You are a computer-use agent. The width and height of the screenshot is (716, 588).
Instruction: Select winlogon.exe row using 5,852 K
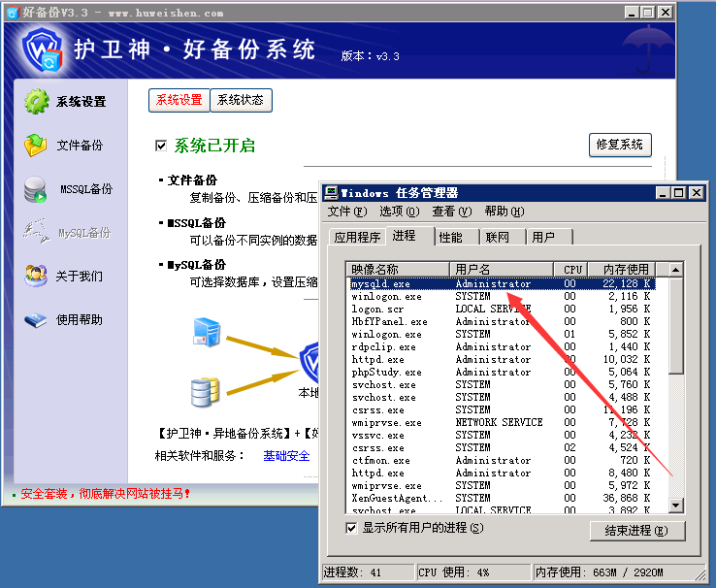(x=502, y=334)
